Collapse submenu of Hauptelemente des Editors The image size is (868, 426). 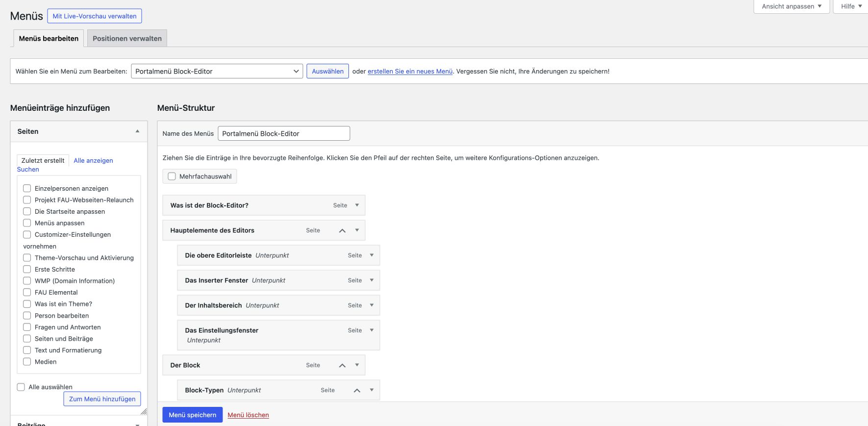(x=342, y=230)
